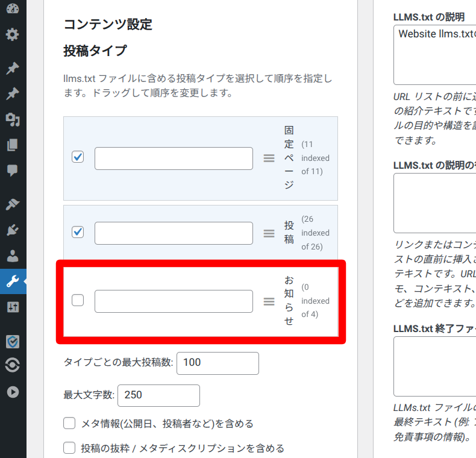This screenshot has height=458, width=476.
Task: Click the pin icon directly below the gear icon
Action: tap(13, 68)
